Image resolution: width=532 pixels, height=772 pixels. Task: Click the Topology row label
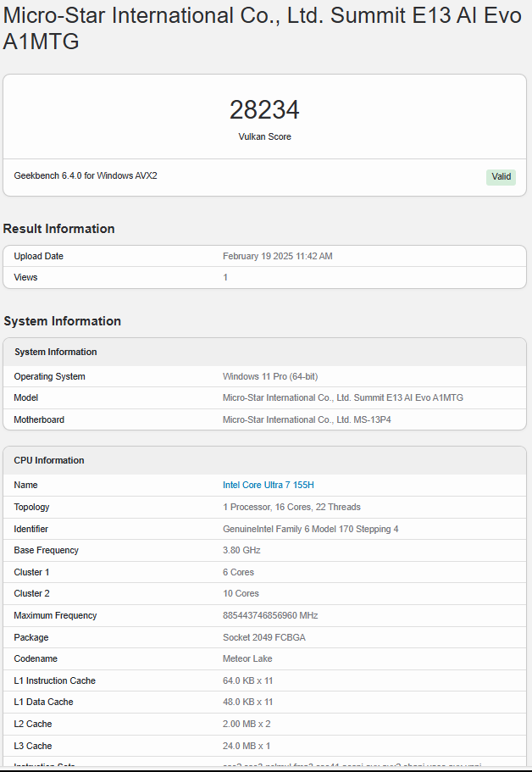(31, 507)
